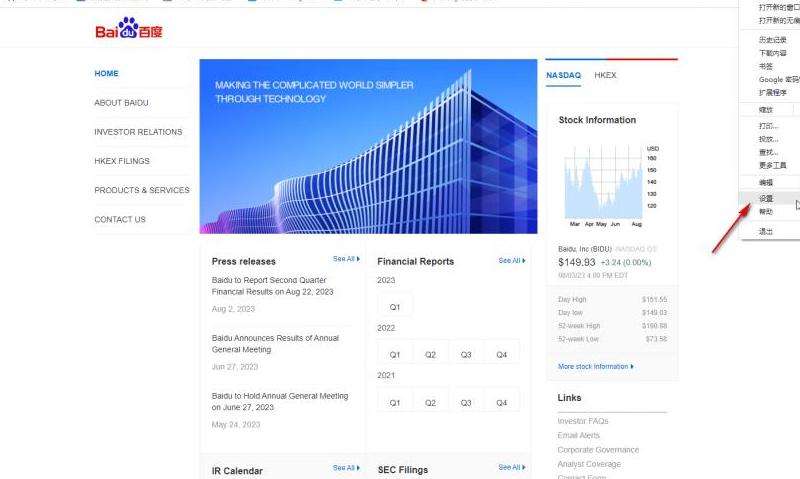Open Hold Annual General Meeting press release
Screen dimensions: 800x479
pos(280,401)
